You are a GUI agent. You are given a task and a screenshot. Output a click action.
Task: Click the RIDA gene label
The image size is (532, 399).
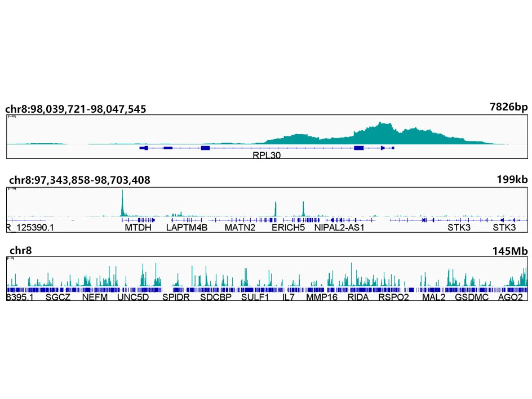pos(358,297)
